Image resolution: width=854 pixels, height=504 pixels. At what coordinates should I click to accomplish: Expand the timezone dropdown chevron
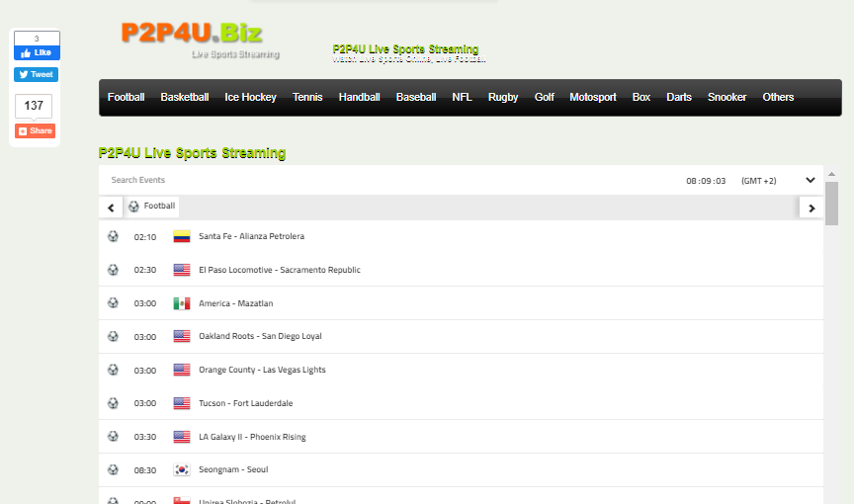(x=811, y=180)
